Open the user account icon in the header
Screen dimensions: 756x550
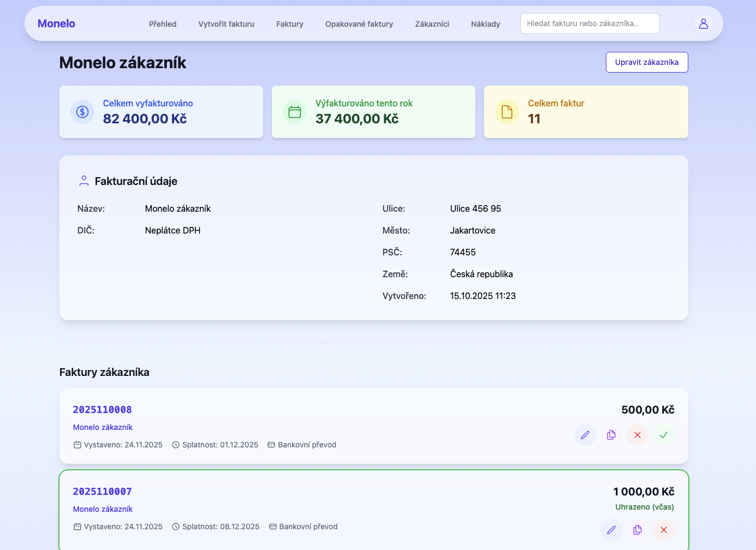[703, 23]
